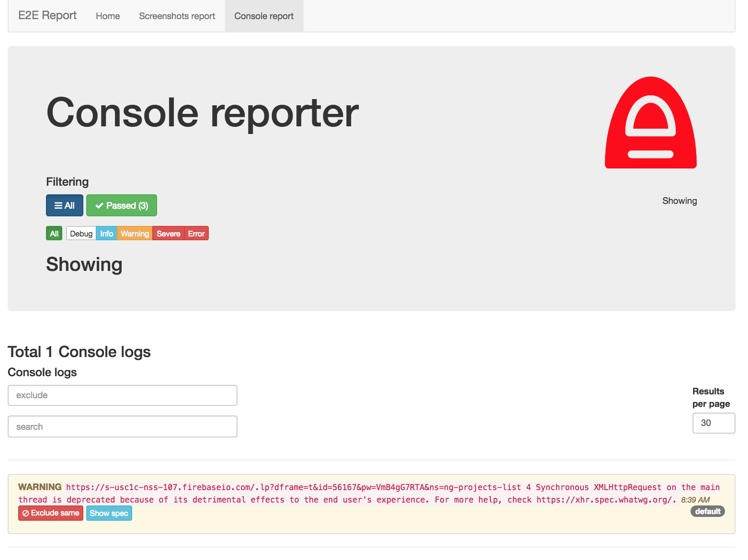Click the default badge on the warning entry
Image resolution: width=748 pixels, height=560 pixels.
[x=707, y=511]
